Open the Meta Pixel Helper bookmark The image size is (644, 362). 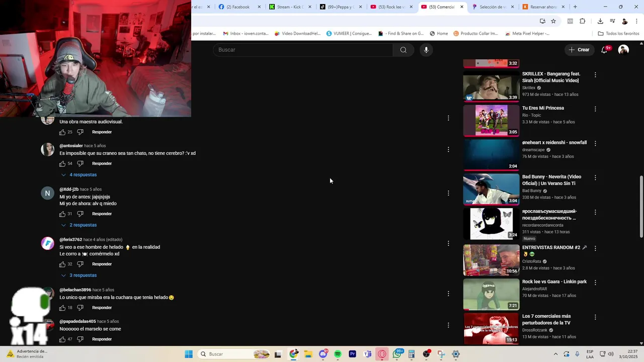click(526, 34)
